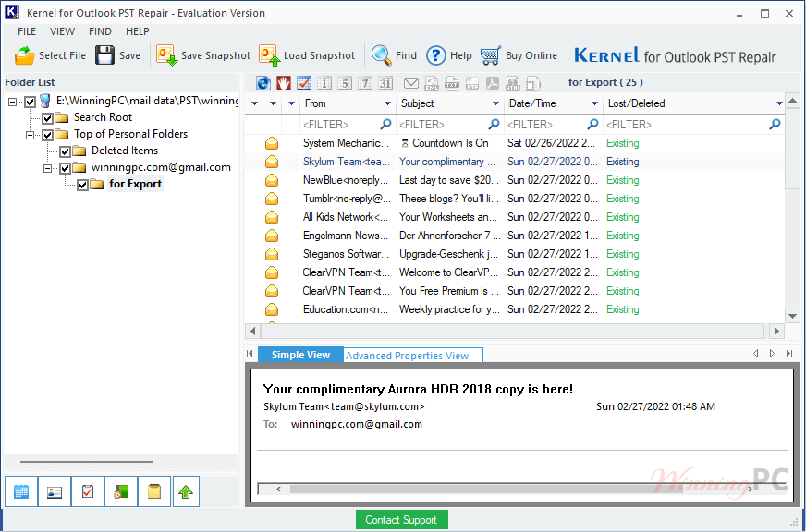Open Contacts card view icon

[55, 491]
